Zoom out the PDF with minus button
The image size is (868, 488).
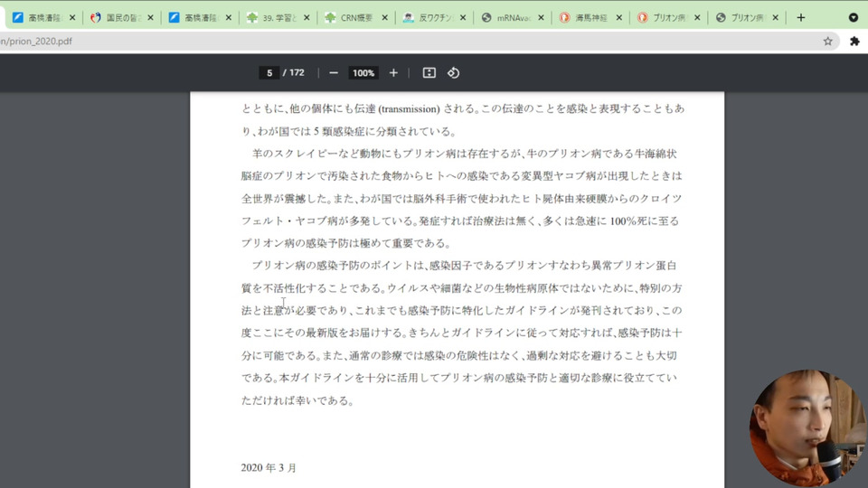[x=334, y=73]
